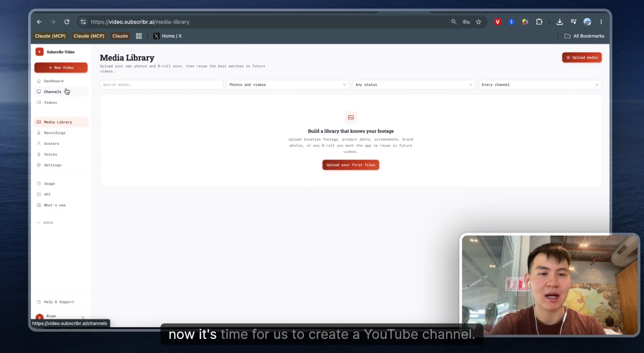Open Avatars in the sidebar
The image size is (644, 353).
click(x=61, y=144)
